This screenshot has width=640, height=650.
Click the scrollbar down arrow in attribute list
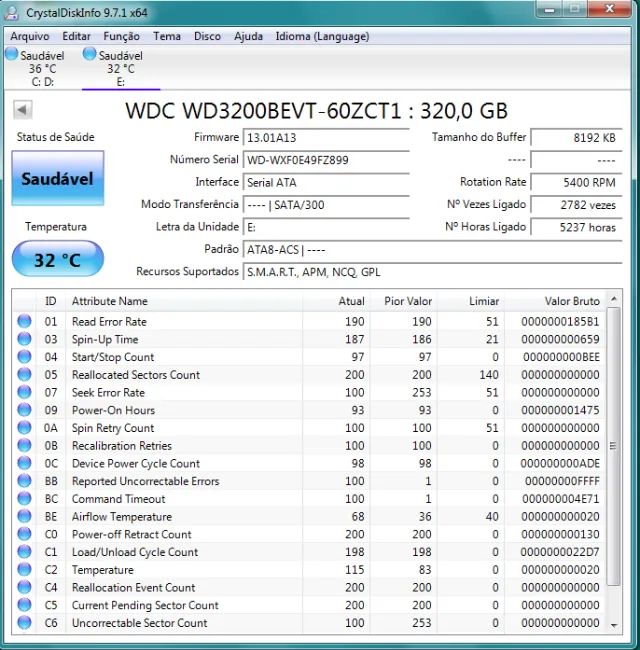pyautogui.click(x=614, y=625)
